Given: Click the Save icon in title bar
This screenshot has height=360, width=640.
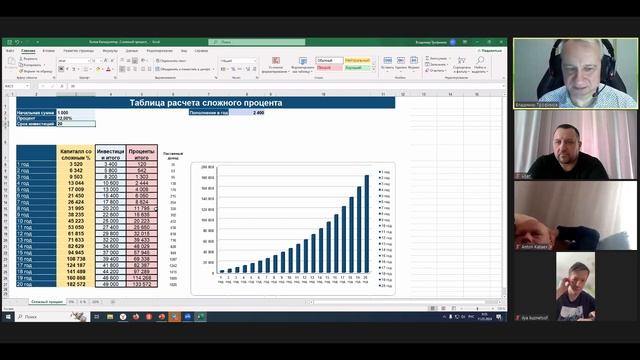Looking at the screenshot, I should (x=10, y=42).
